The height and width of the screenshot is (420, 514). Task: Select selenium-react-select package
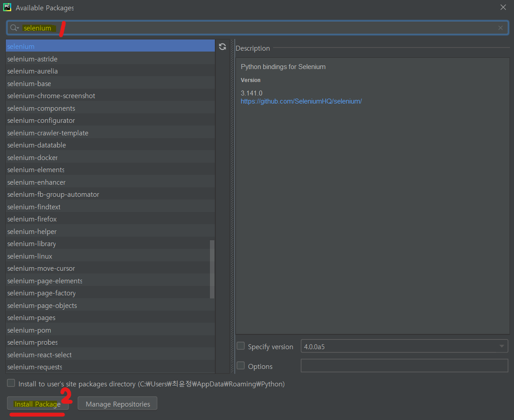tap(110, 355)
